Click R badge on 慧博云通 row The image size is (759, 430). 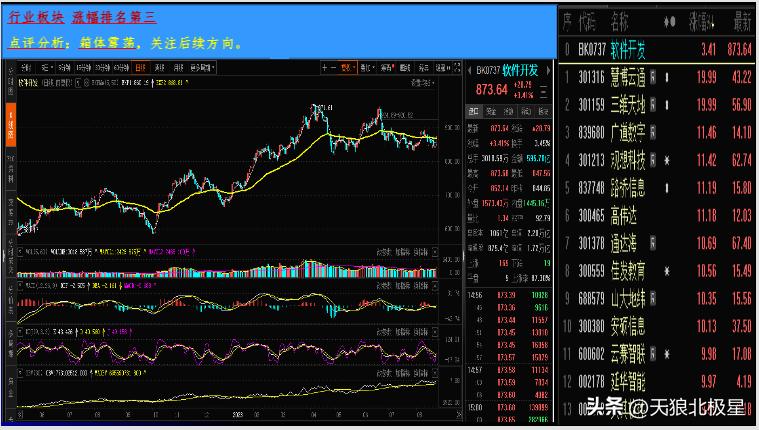click(x=653, y=77)
